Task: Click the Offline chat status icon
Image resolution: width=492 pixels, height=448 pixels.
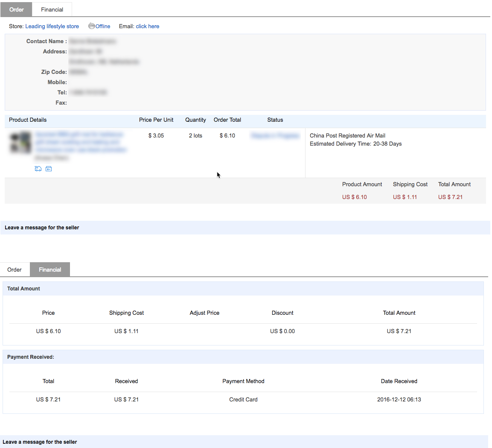Action: 91,26
